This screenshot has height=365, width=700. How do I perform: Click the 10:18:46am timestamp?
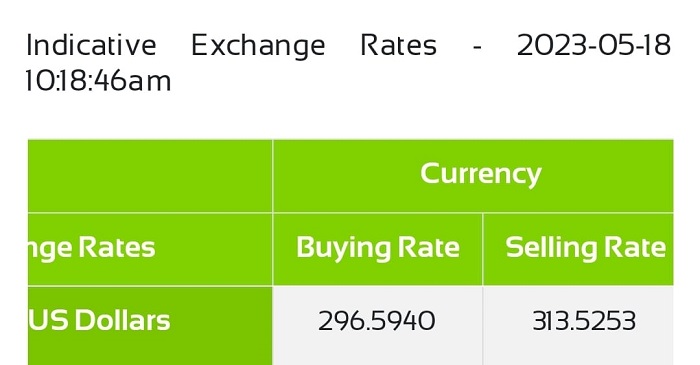point(99,81)
